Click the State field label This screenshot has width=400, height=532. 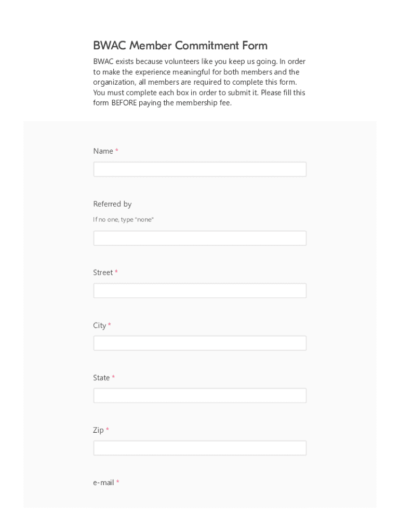click(x=101, y=378)
